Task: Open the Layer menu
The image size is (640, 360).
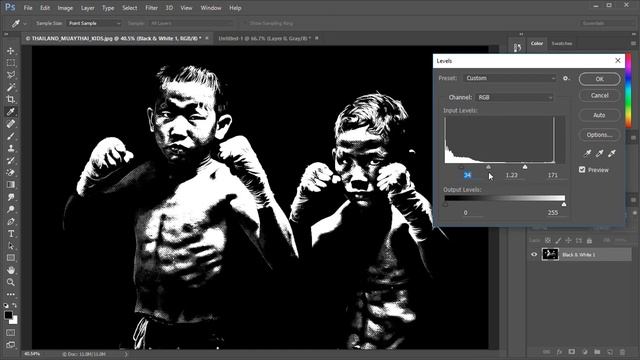Action: pyautogui.click(x=87, y=8)
